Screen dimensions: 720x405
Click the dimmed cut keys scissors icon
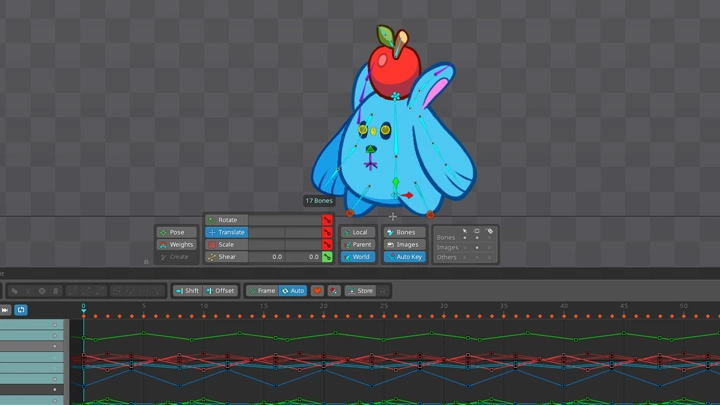[x=28, y=291]
